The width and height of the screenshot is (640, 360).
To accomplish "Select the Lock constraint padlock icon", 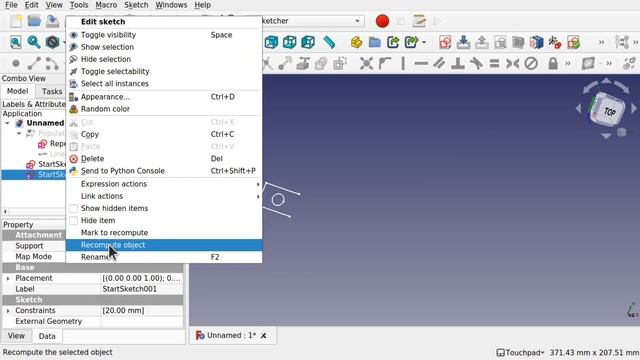I will (x=553, y=64).
